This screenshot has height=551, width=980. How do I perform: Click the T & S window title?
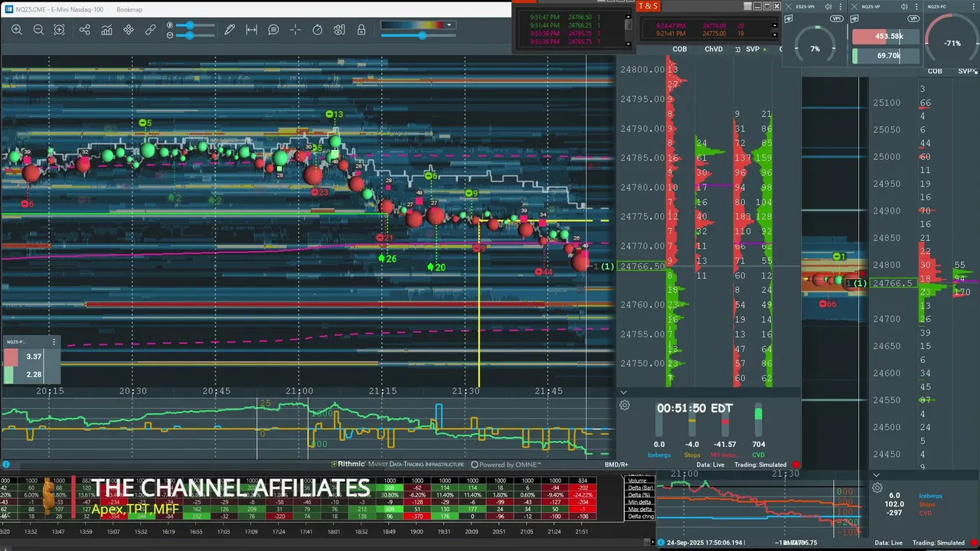(x=648, y=6)
